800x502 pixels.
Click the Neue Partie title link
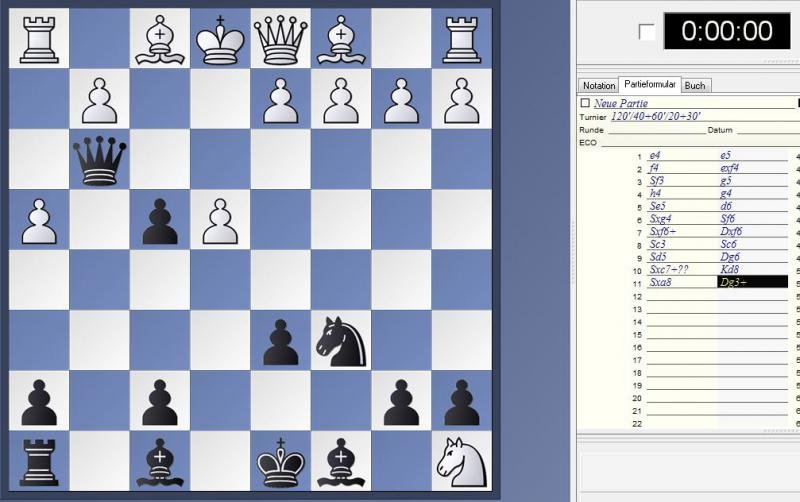(621, 103)
